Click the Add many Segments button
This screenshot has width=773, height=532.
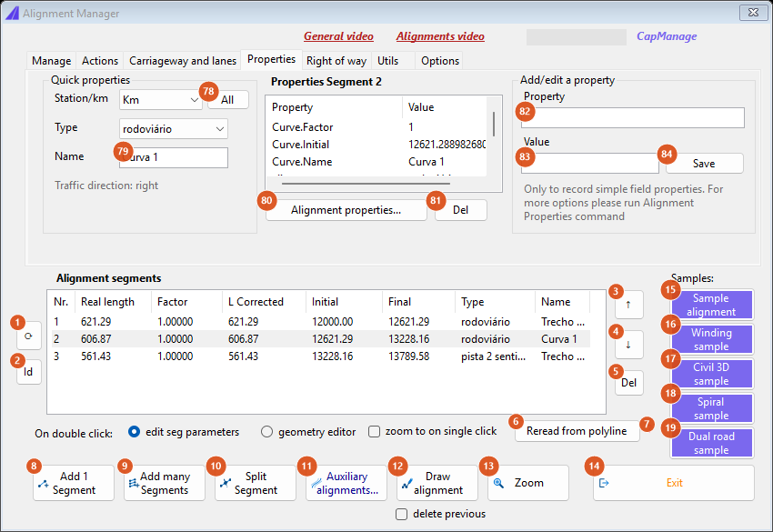[165, 483]
